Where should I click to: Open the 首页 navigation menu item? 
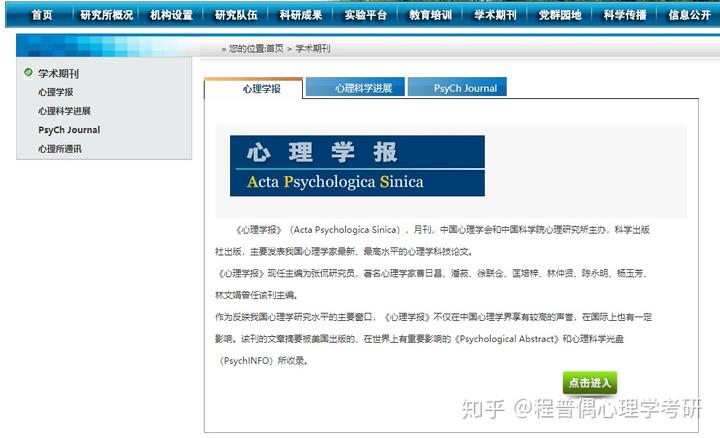pos(42,15)
